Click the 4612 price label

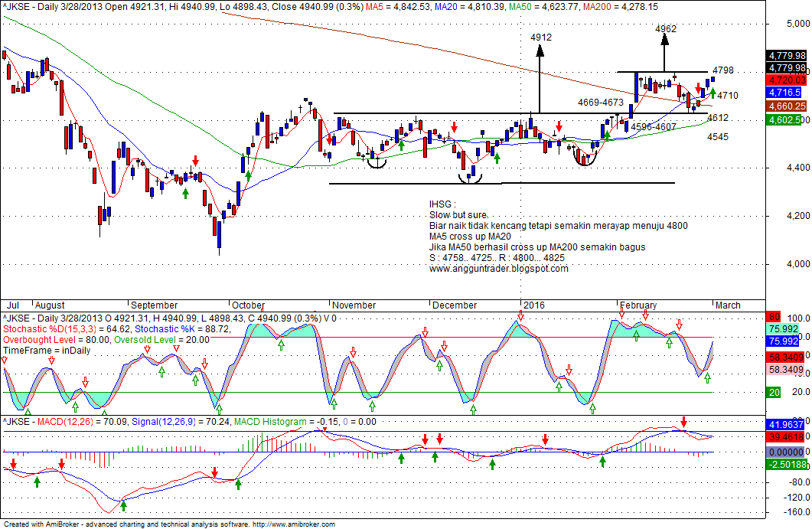click(718, 118)
